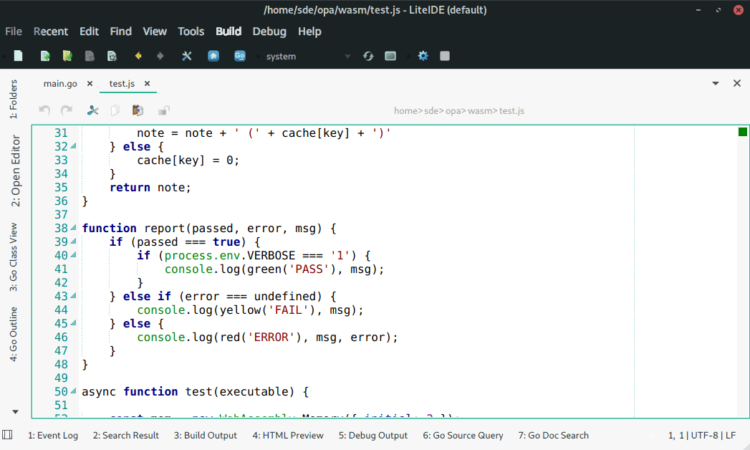Toggle the 1: Event Log panel
Screen dimensions: 750x450
point(53,436)
